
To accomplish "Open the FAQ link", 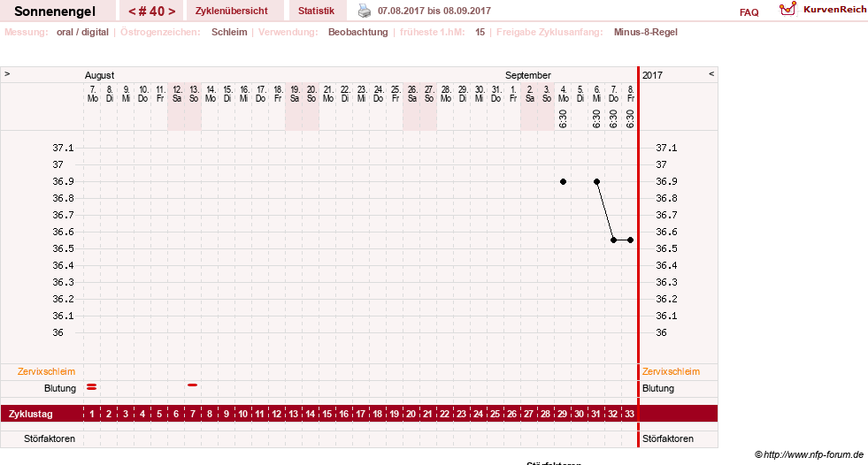I will tap(749, 12).
